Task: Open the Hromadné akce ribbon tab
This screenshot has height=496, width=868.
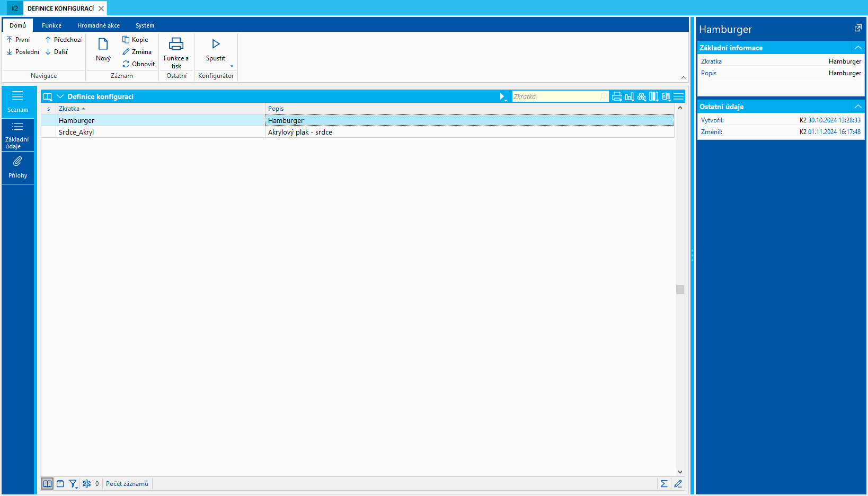Action: 99,25
